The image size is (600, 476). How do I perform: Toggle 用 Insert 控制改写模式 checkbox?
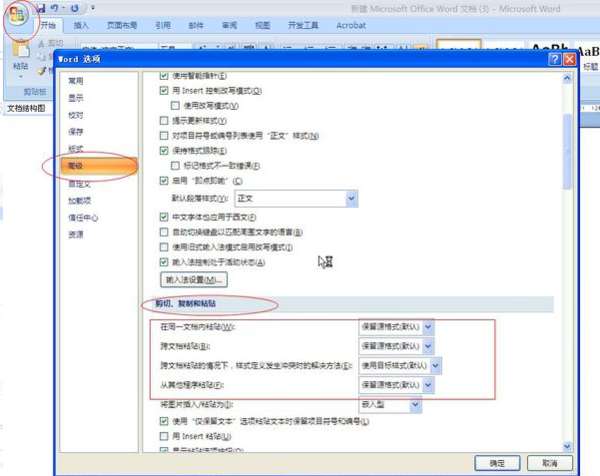[x=164, y=91]
